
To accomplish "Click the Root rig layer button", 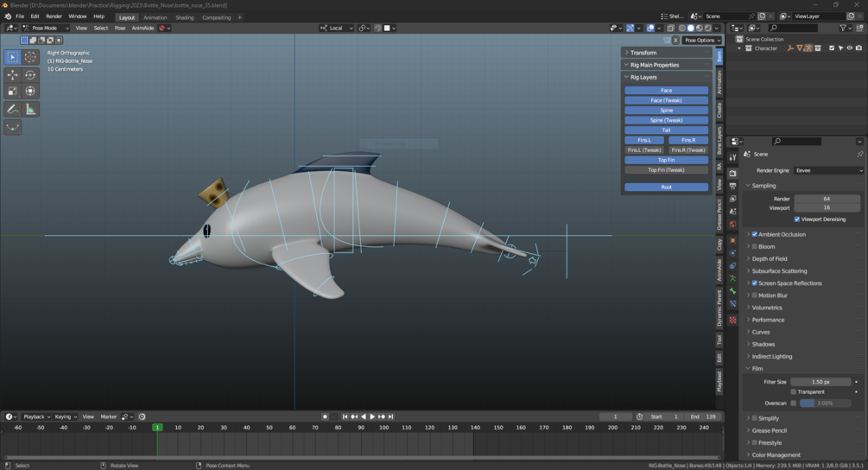I will point(666,187).
